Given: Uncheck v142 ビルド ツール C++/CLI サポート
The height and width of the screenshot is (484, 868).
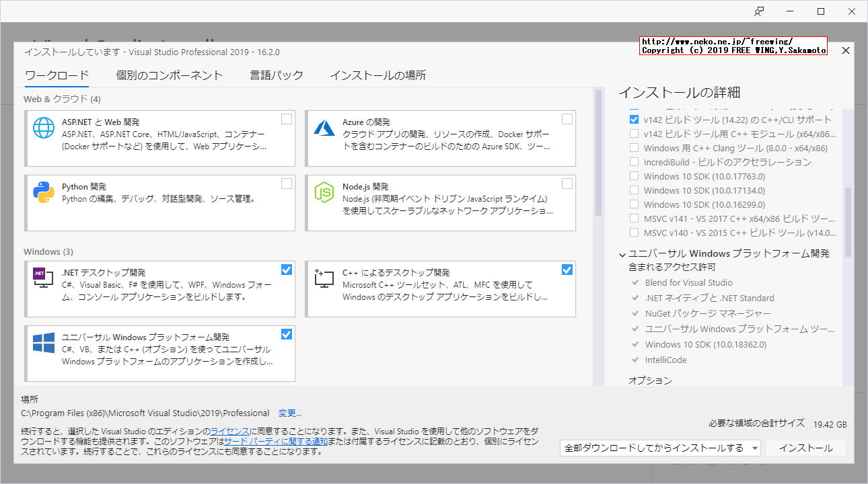Looking at the screenshot, I should [x=634, y=119].
